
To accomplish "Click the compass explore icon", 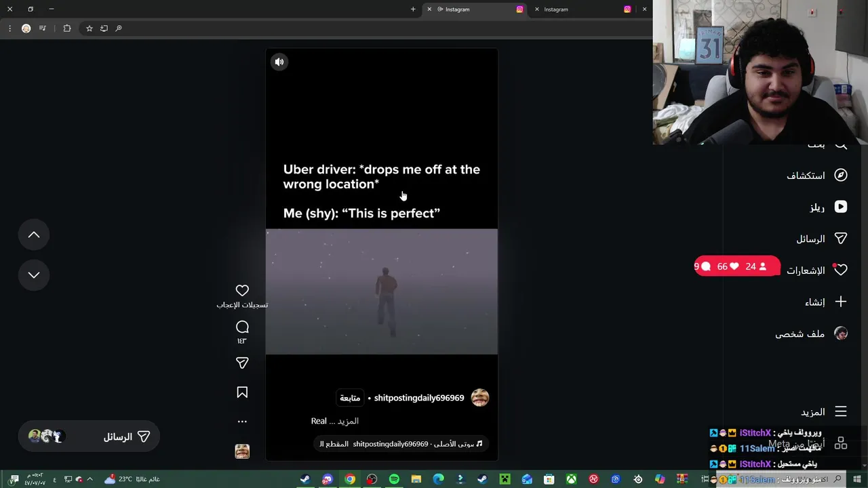I will click(841, 175).
